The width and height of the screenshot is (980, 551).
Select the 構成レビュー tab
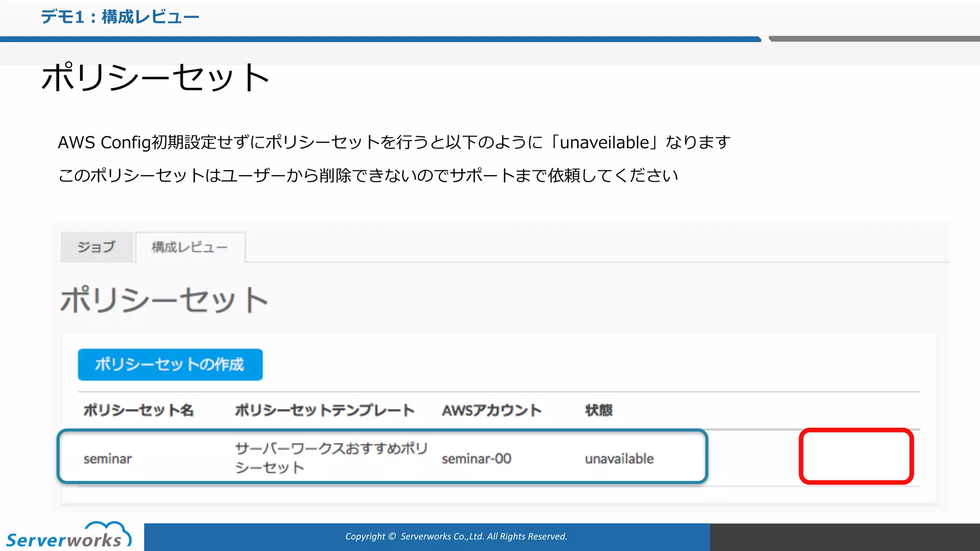(x=190, y=247)
